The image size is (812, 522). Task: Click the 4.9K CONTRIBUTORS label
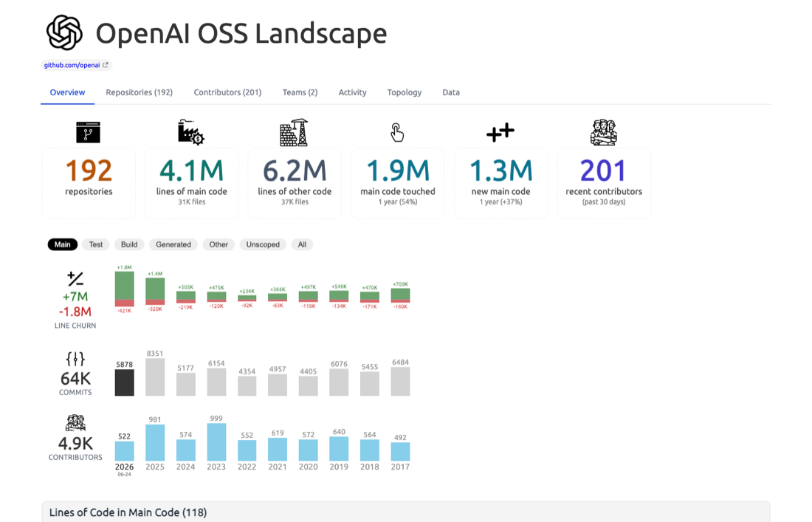(75, 448)
